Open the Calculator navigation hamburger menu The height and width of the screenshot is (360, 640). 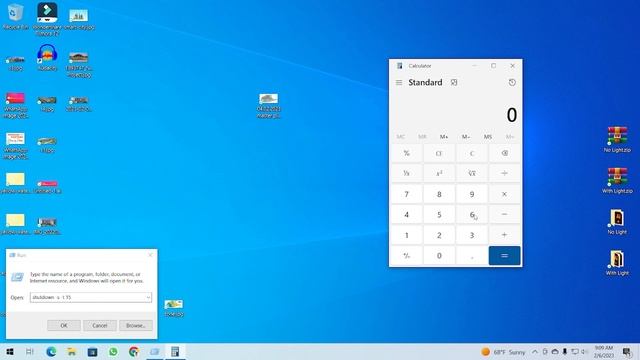coord(399,82)
